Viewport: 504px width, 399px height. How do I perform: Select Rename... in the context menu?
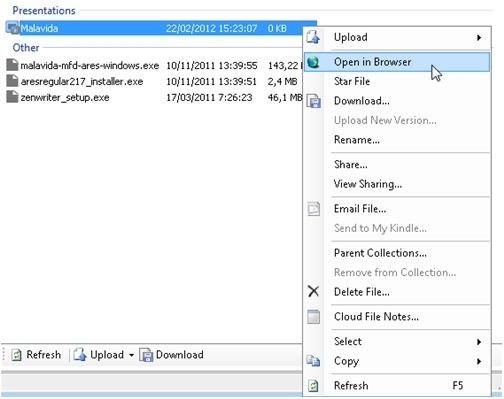tap(397, 140)
